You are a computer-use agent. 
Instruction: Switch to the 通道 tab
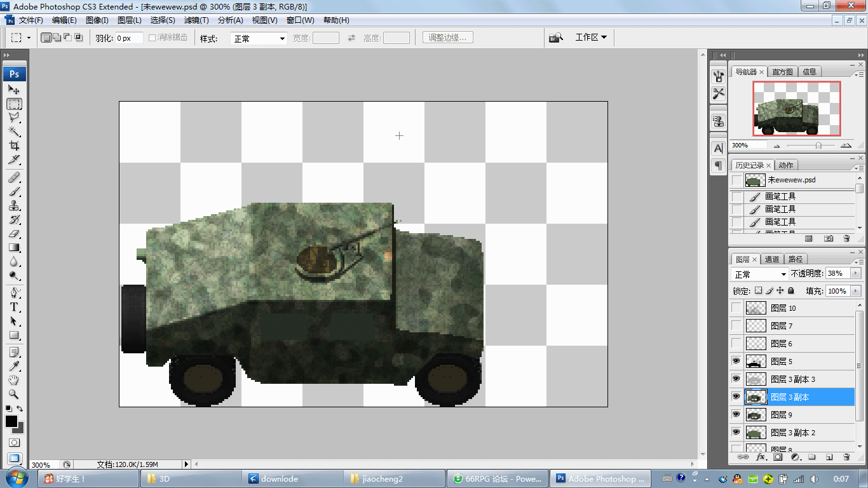click(772, 259)
